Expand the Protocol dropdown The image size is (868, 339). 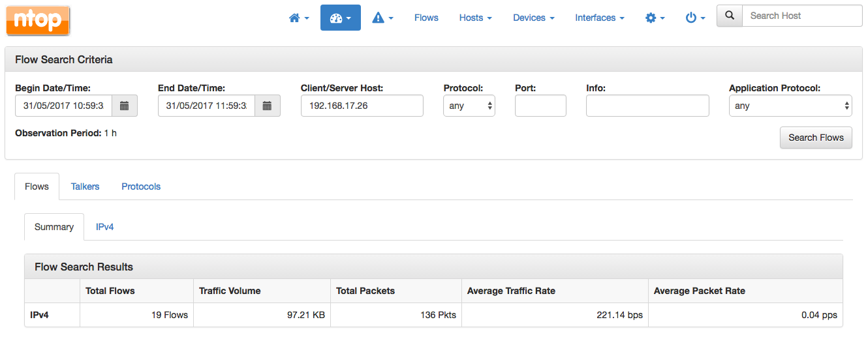click(x=469, y=106)
